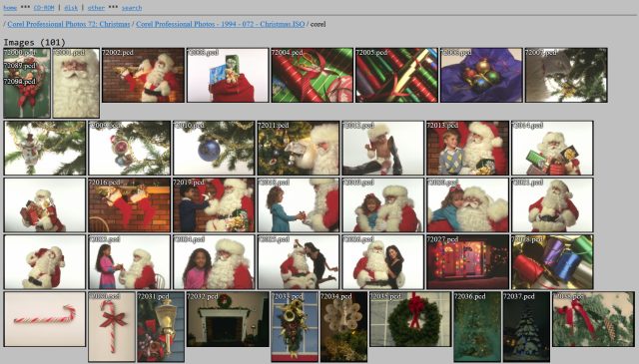Image resolution: width=639 pixels, height=364 pixels.
Task: Open thumbnail 72031.pcd lantern with bow
Action: point(161,326)
